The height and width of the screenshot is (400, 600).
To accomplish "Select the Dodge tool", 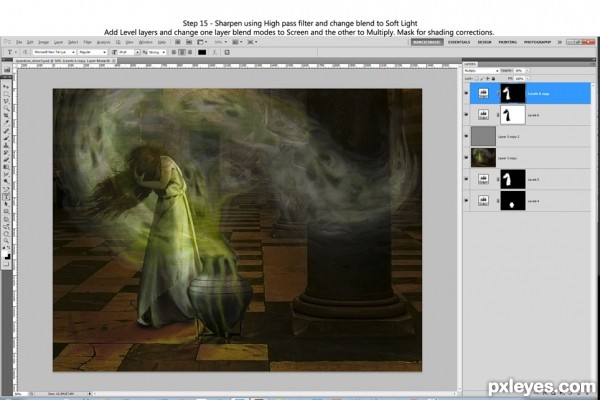I will pos(7,181).
